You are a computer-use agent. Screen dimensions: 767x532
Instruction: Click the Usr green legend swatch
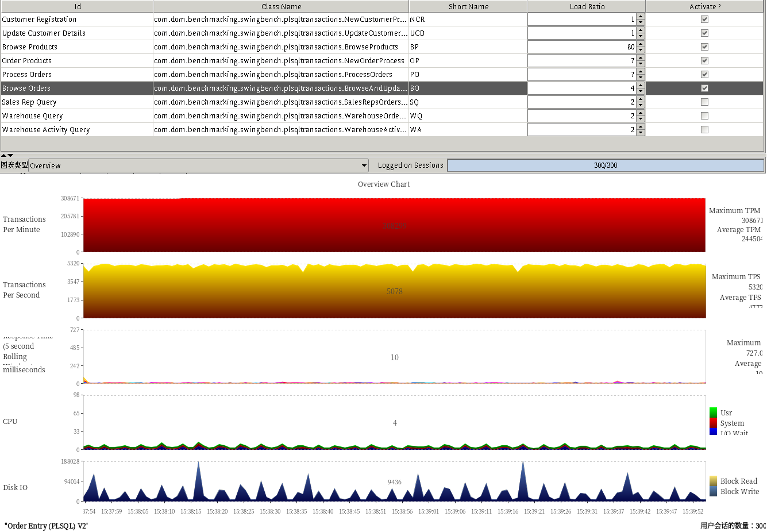[x=713, y=413]
